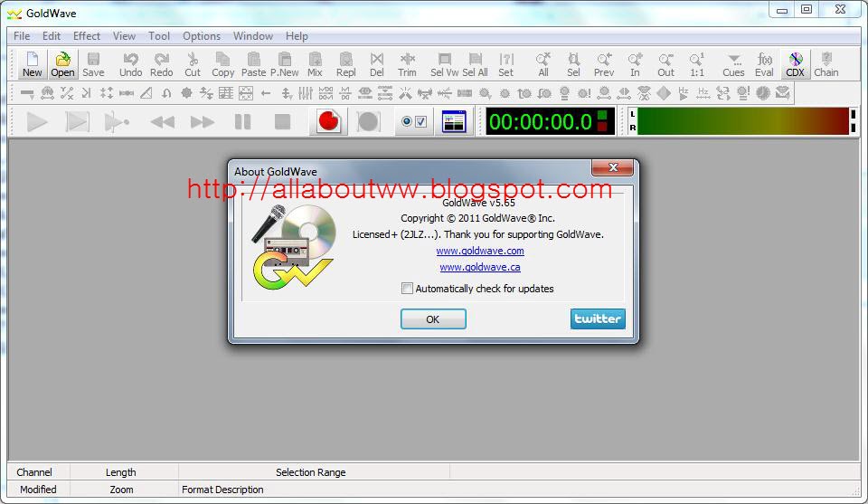Open the Options menu
868x504 pixels.
coord(202,36)
